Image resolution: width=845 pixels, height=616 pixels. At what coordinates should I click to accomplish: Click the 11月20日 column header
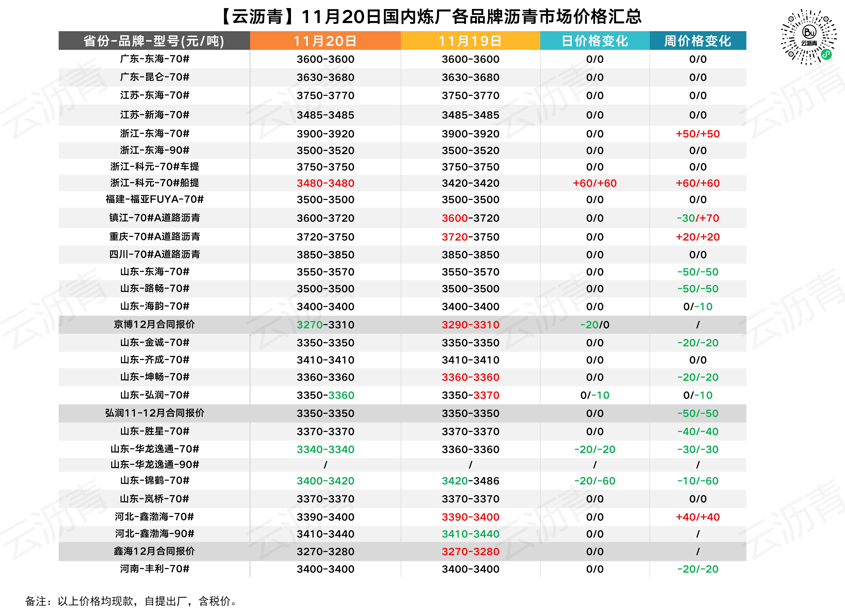(325, 41)
